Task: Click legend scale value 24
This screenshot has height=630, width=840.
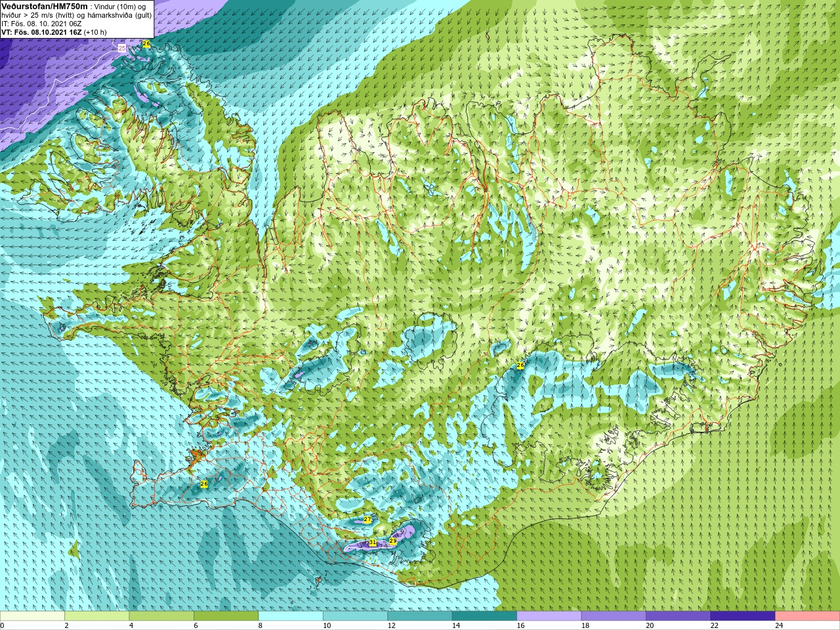Action: [779, 626]
